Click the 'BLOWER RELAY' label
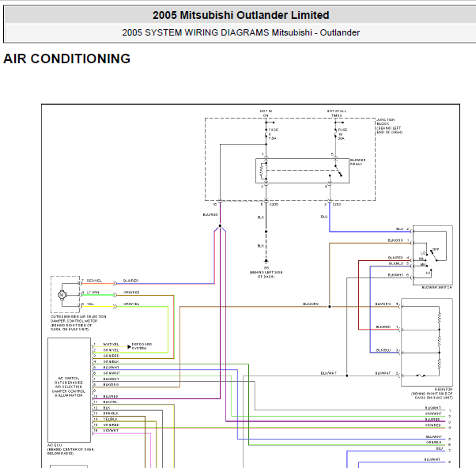Viewport: 476px width, 468px height. click(357, 162)
